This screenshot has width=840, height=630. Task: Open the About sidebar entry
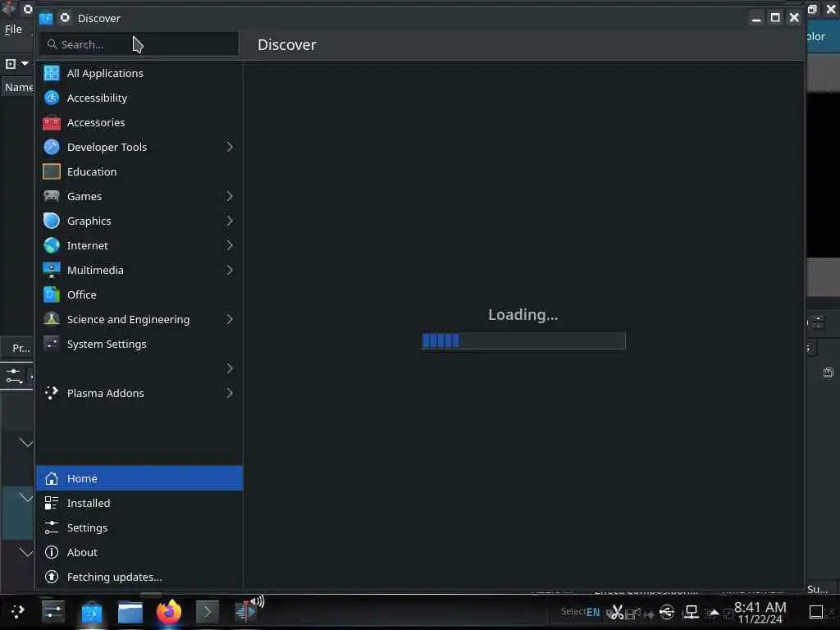tap(139, 552)
